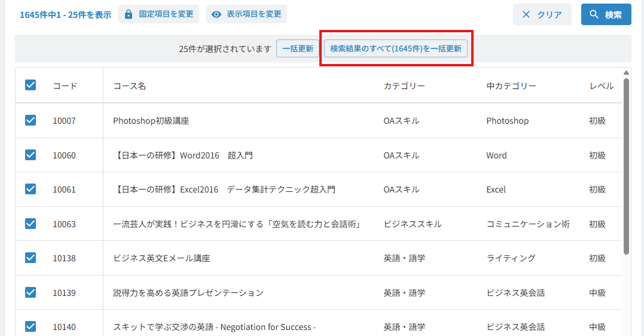The image size is (644, 336).
Task: Click the 一括更新 button
Action: 298,48
